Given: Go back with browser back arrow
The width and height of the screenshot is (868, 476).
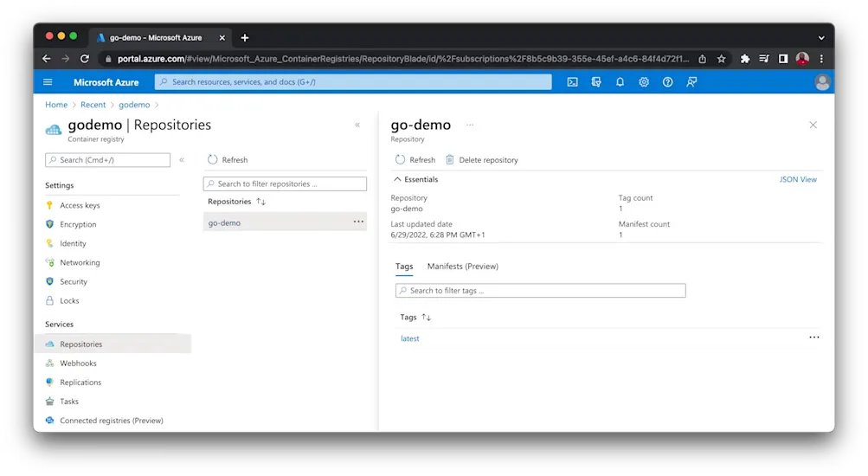Looking at the screenshot, I should click(47, 59).
